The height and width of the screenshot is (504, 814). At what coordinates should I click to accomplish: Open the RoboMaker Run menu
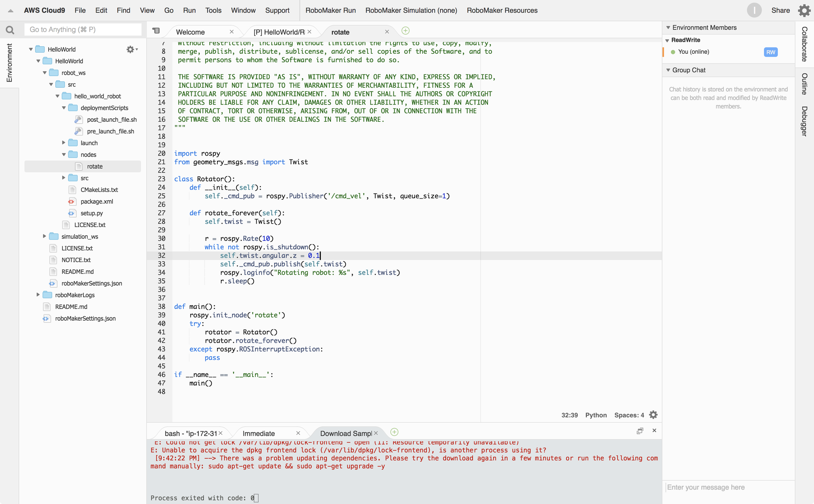click(x=330, y=10)
